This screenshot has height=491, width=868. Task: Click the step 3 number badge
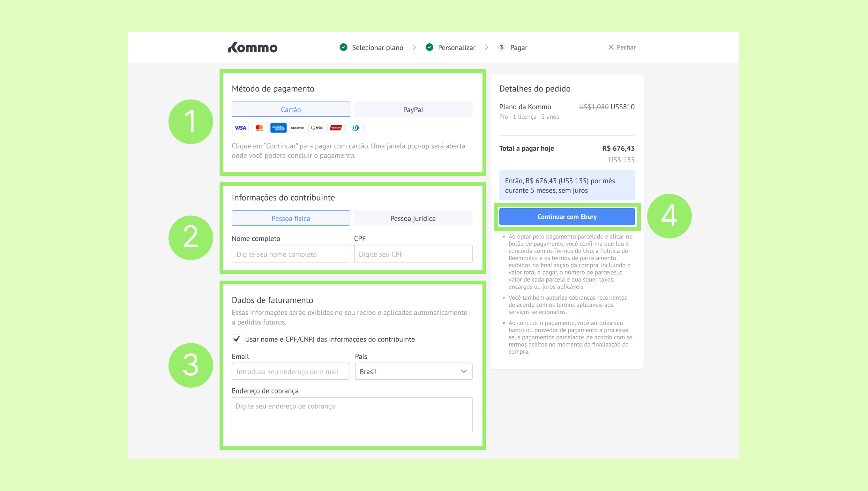tap(502, 47)
